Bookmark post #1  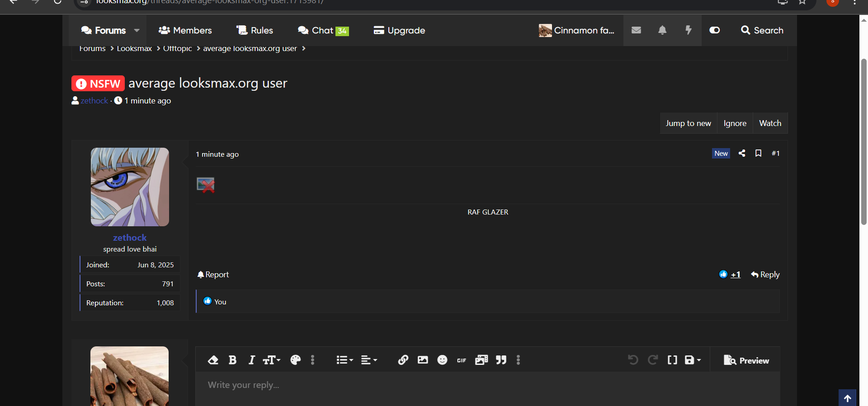(758, 153)
